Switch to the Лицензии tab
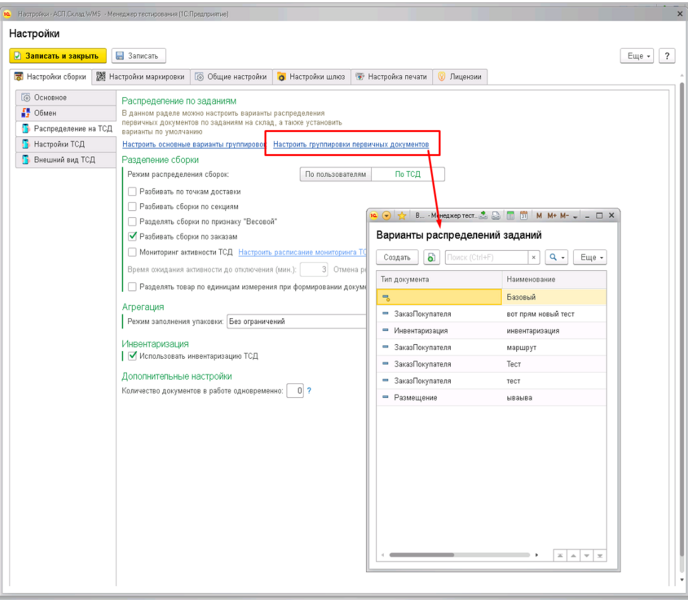 click(x=460, y=77)
